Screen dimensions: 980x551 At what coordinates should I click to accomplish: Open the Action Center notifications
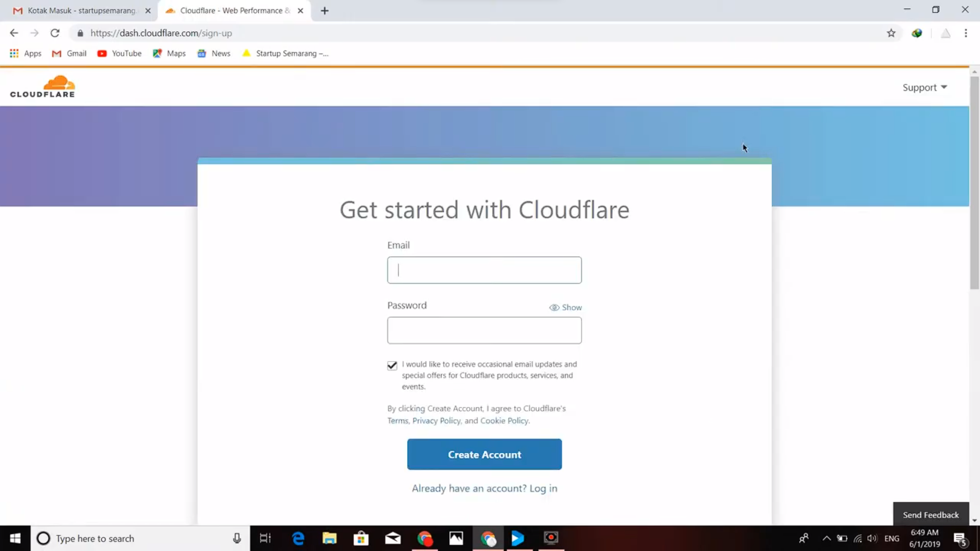(x=961, y=538)
